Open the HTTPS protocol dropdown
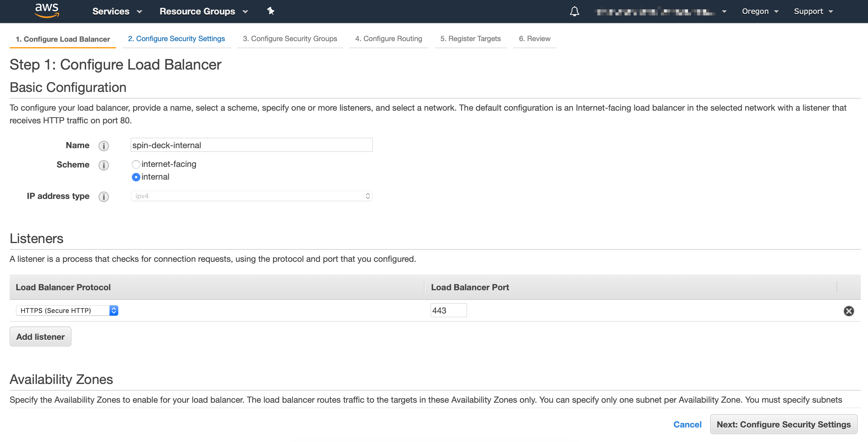 click(67, 310)
